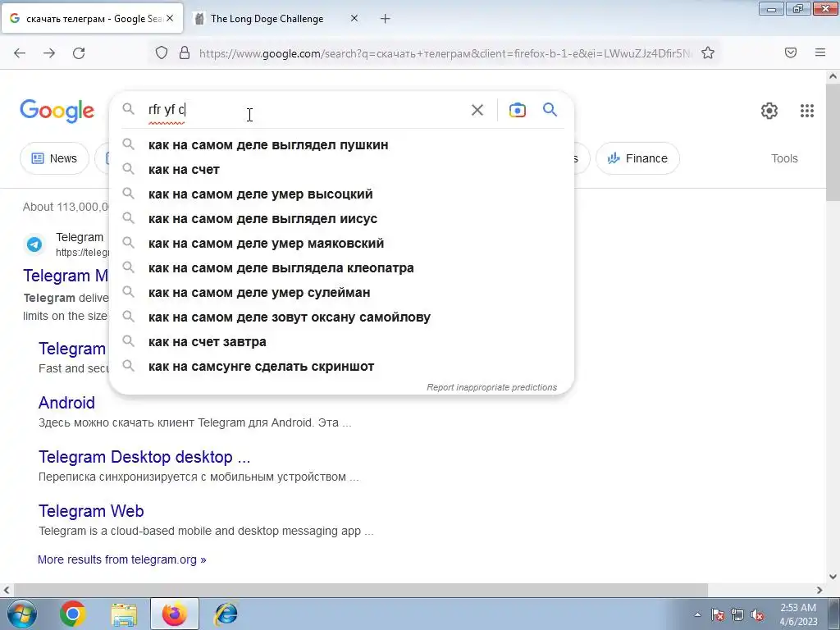The image size is (840, 630).
Task: Close The Long Doge Challenge tab
Action: 354,18
